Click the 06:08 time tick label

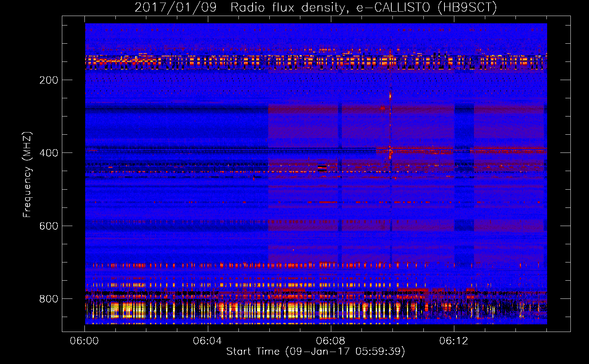click(331, 341)
